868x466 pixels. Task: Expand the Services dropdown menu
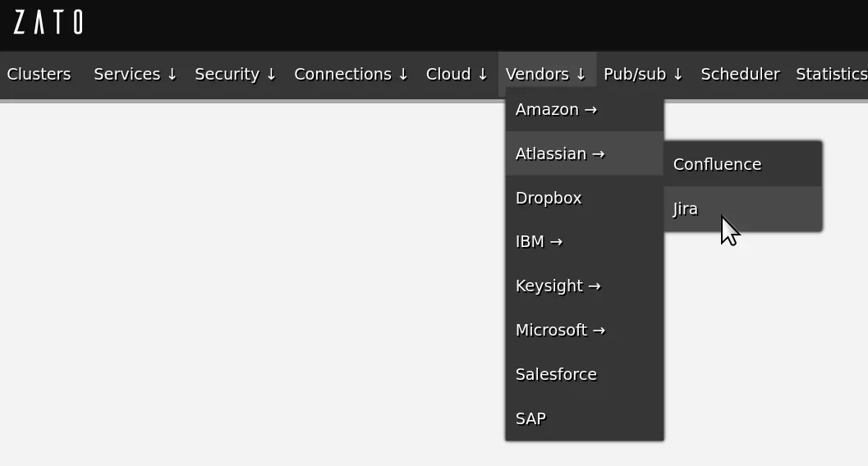[x=135, y=75]
